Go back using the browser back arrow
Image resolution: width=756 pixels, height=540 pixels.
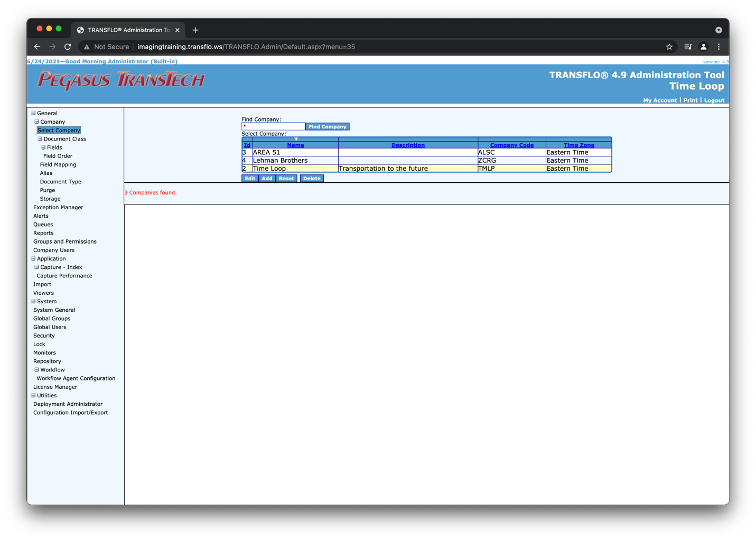click(37, 46)
